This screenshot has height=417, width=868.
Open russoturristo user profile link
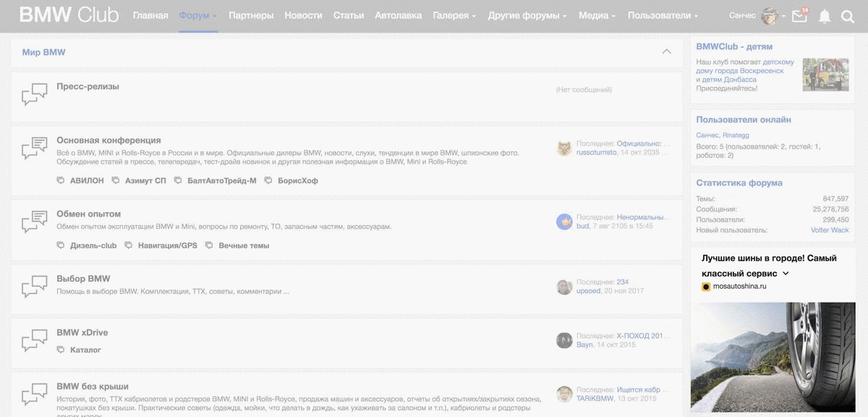597,153
